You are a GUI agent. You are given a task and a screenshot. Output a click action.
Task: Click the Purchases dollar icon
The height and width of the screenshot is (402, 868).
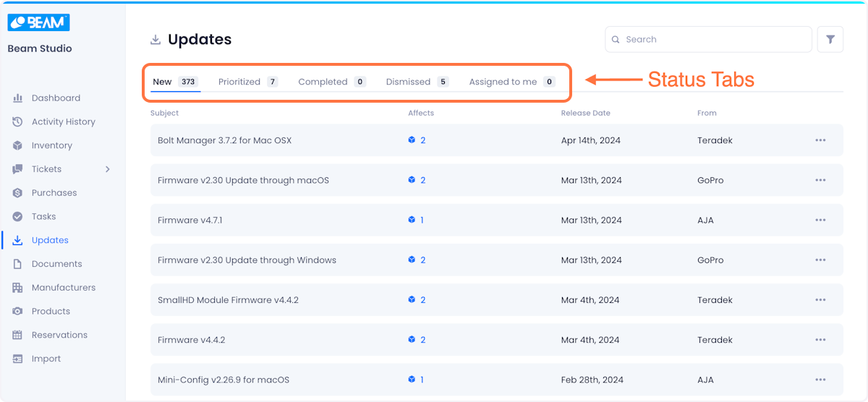click(x=17, y=193)
